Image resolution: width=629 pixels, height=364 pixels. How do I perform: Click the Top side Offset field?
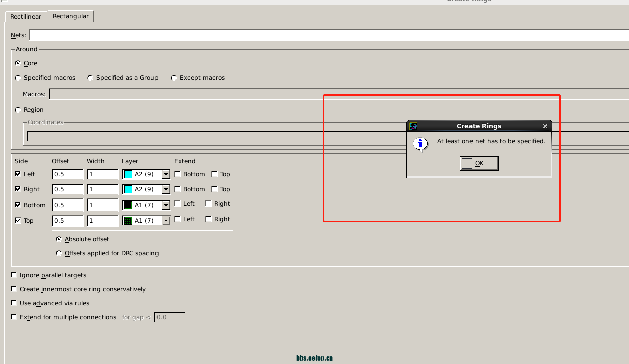(x=68, y=221)
